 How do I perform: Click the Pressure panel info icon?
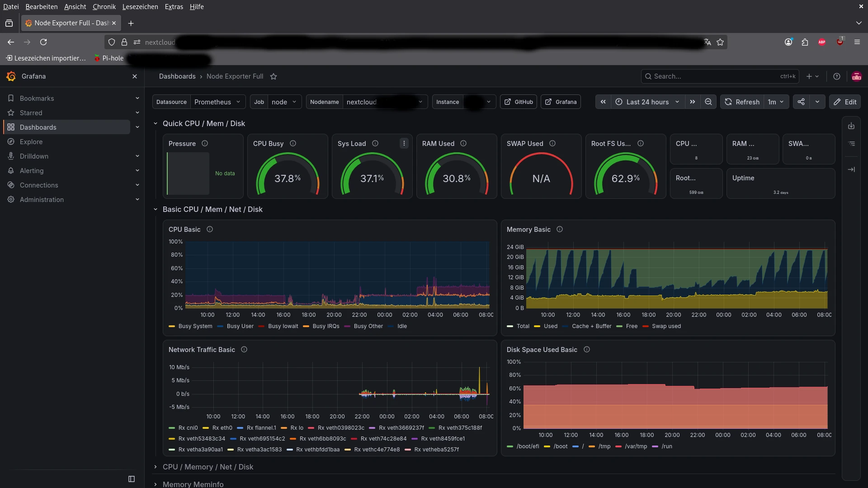pyautogui.click(x=205, y=143)
